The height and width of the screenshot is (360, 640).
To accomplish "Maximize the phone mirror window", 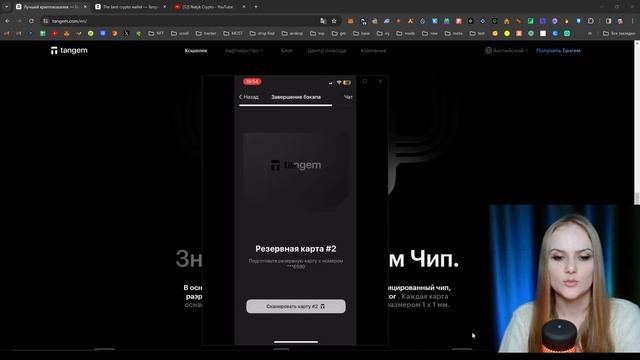I will click(365, 81).
